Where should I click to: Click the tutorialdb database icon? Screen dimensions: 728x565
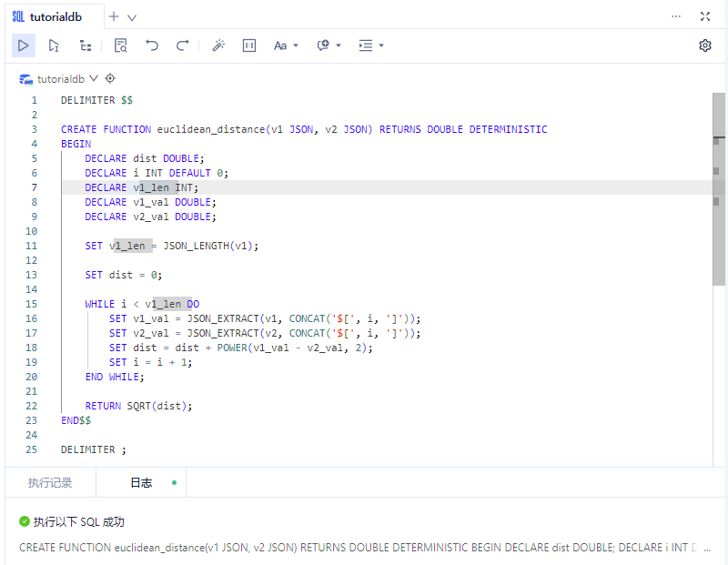click(25, 79)
